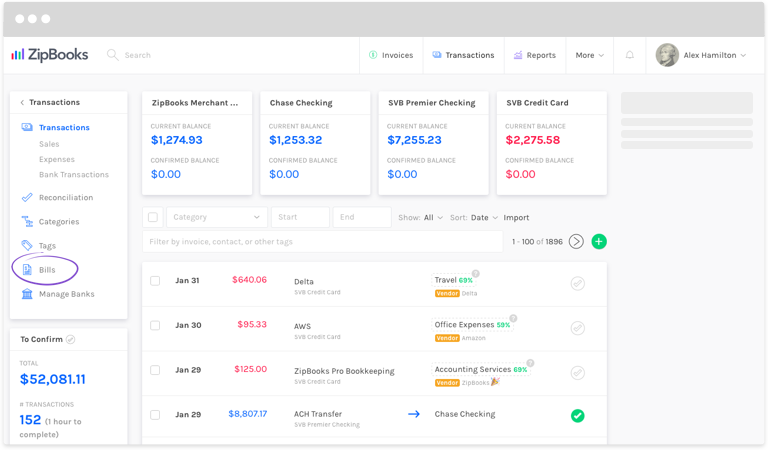Click the Invoices icon in top nav
This screenshot has width=768, height=450.
point(373,55)
